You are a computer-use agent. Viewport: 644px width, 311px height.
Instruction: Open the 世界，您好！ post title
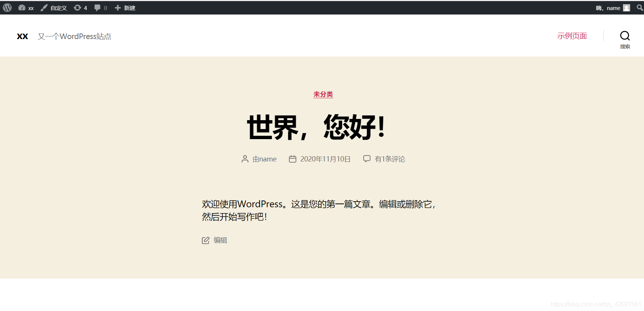pos(316,127)
